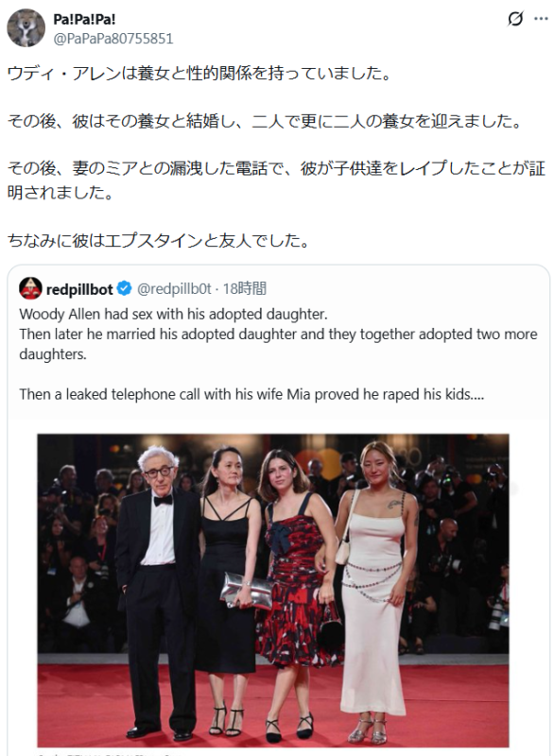Image resolution: width=554 pixels, height=756 pixels.
Task: Click the last line mentioning エプスタイン
Action: tap(159, 240)
